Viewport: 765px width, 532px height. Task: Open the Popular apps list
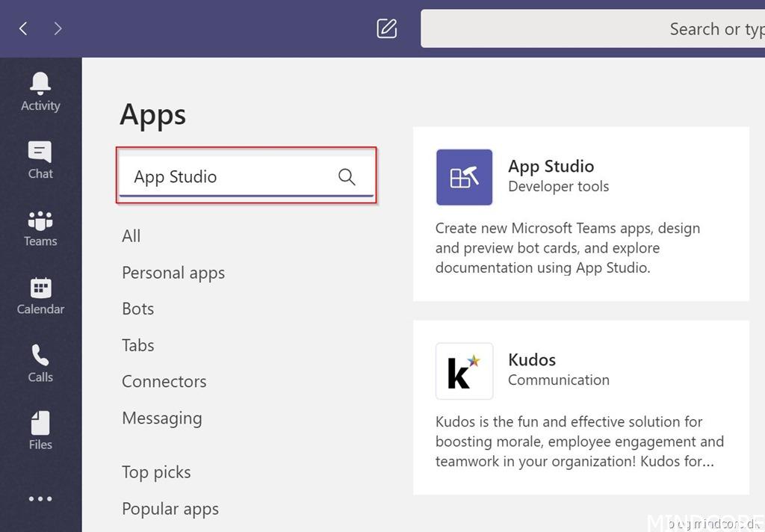(170, 509)
